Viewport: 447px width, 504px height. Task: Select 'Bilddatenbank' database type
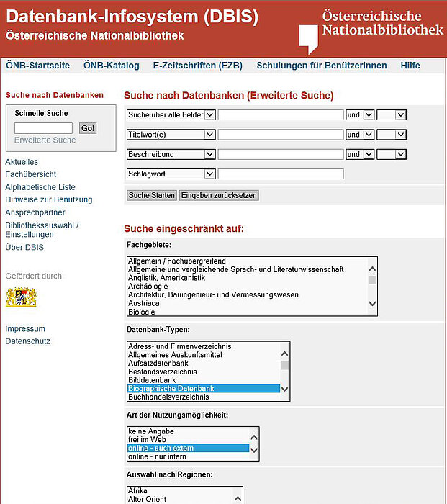click(x=204, y=380)
